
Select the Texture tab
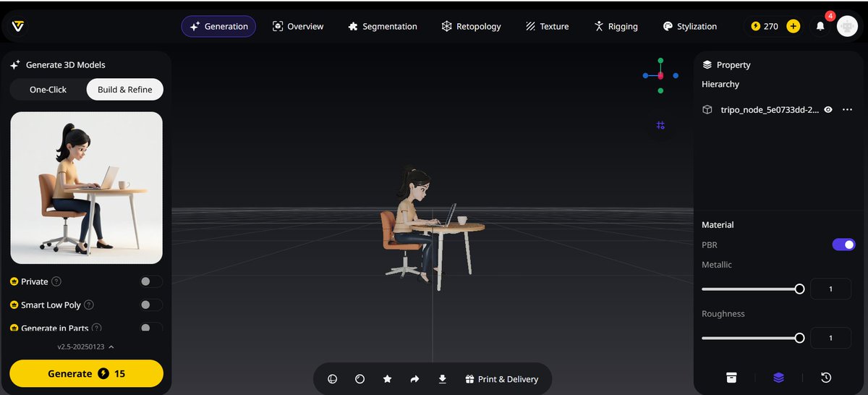click(548, 26)
